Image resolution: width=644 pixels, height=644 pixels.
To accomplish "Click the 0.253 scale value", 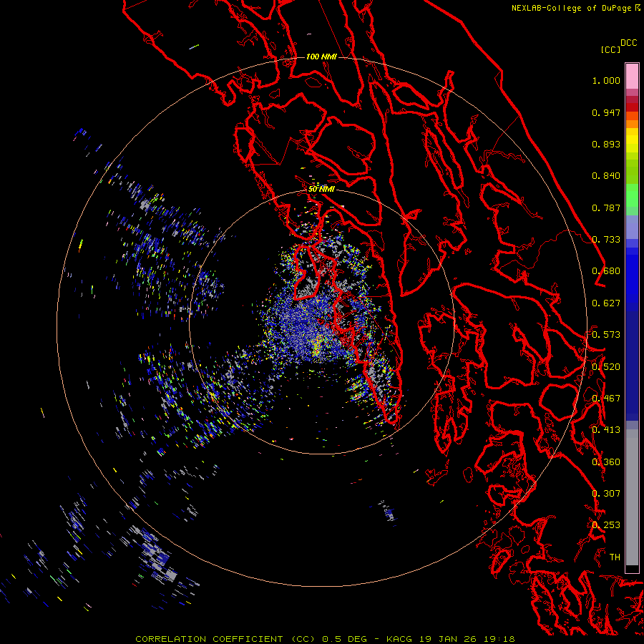I will click(x=606, y=525).
